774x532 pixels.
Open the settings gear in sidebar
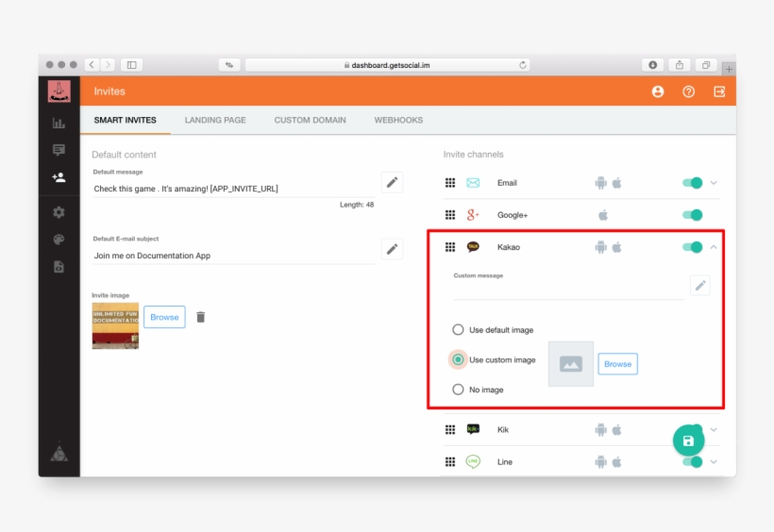coord(59,212)
